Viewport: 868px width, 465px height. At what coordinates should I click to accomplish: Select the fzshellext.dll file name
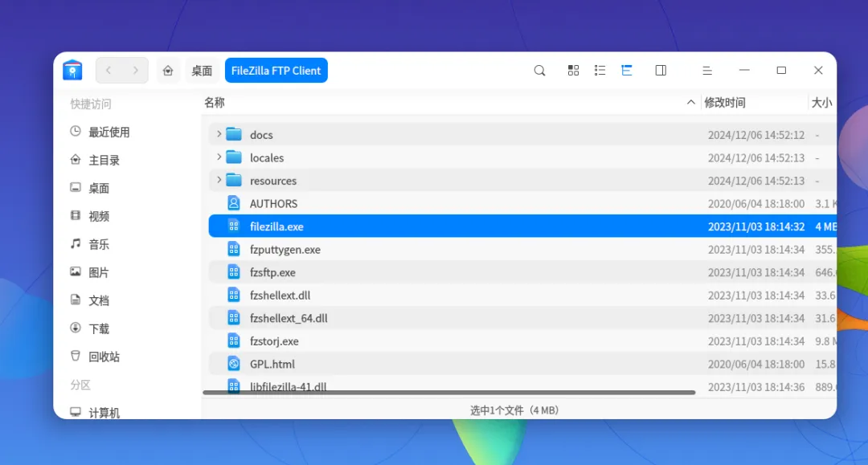pyautogui.click(x=280, y=296)
